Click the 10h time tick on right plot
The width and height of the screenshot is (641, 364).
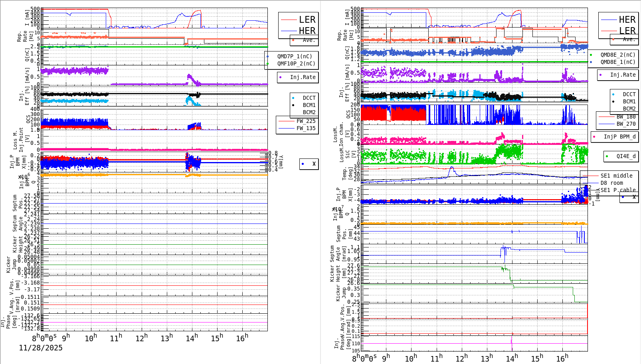[411, 358]
